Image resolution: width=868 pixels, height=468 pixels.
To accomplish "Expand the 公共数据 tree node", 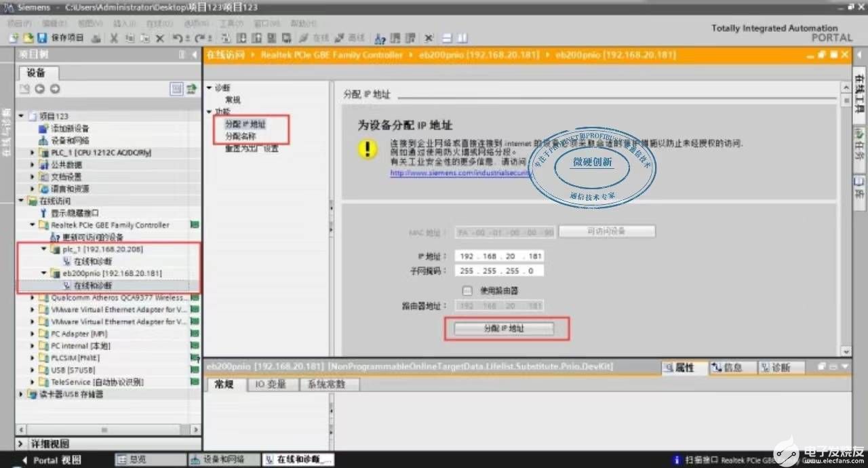I will tap(33, 164).
